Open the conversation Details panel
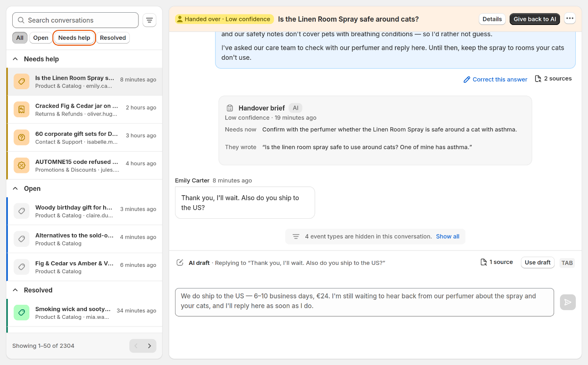The height and width of the screenshot is (365, 588). [492, 19]
